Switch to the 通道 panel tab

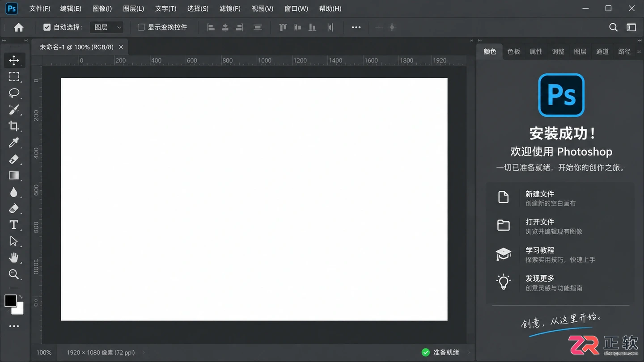tap(602, 51)
